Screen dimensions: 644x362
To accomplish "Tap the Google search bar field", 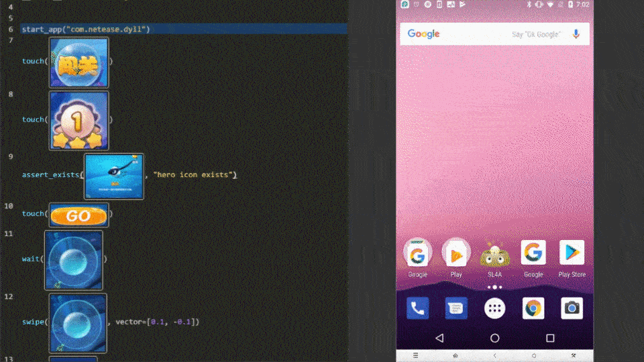I will click(x=494, y=34).
